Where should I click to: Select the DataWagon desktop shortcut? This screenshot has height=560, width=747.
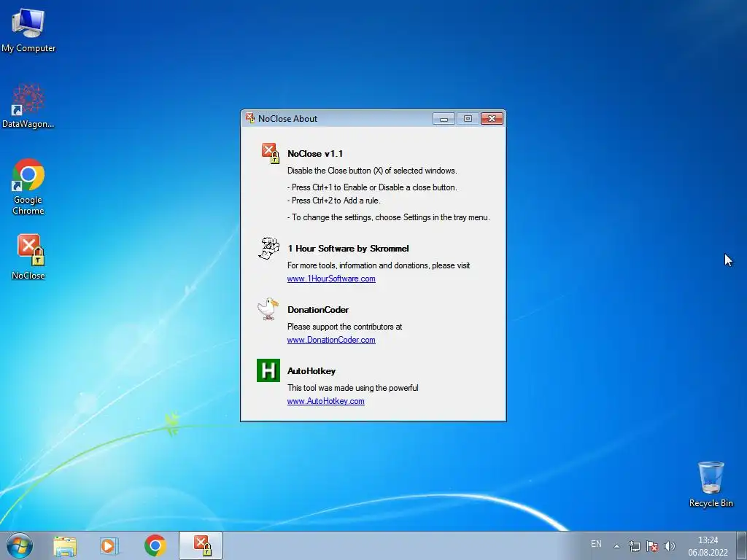click(28, 106)
